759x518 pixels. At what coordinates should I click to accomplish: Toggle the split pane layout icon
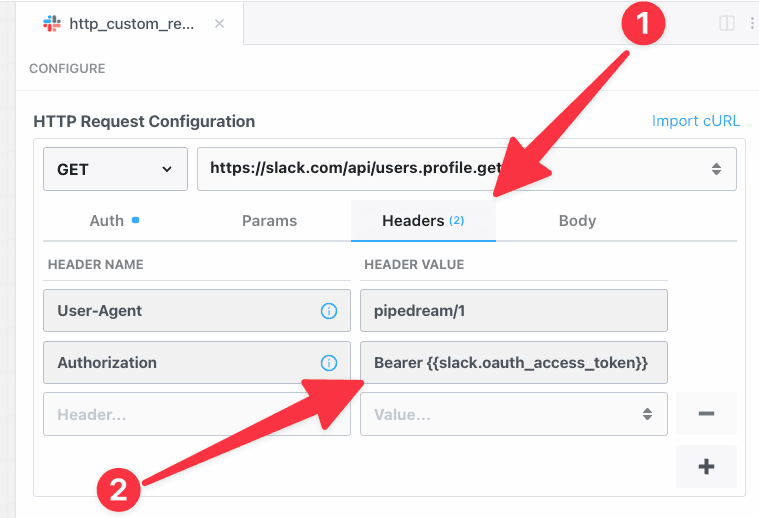[x=727, y=23]
